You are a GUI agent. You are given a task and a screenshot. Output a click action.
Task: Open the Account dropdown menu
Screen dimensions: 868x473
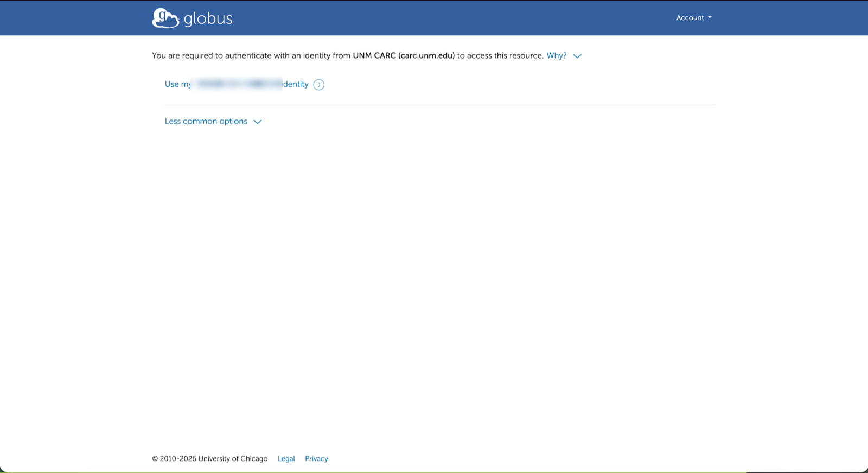(694, 17)
